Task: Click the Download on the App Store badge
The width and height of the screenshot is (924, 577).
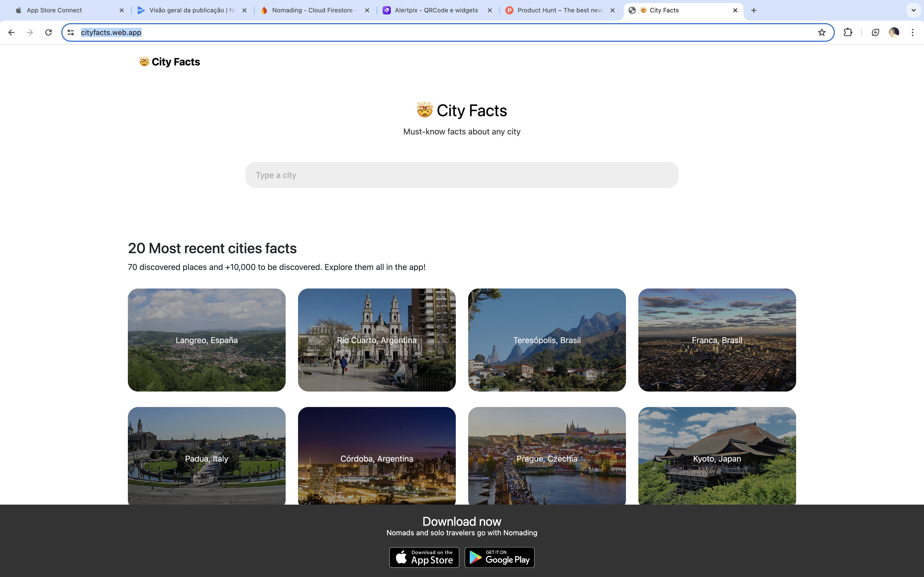Action: click(424, 557)
